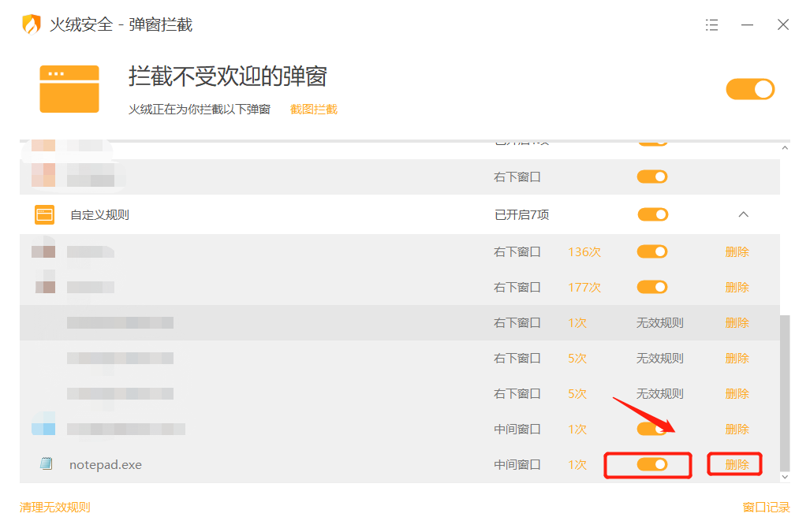Delete the rule with 177 interceptions

coord(737,287)
